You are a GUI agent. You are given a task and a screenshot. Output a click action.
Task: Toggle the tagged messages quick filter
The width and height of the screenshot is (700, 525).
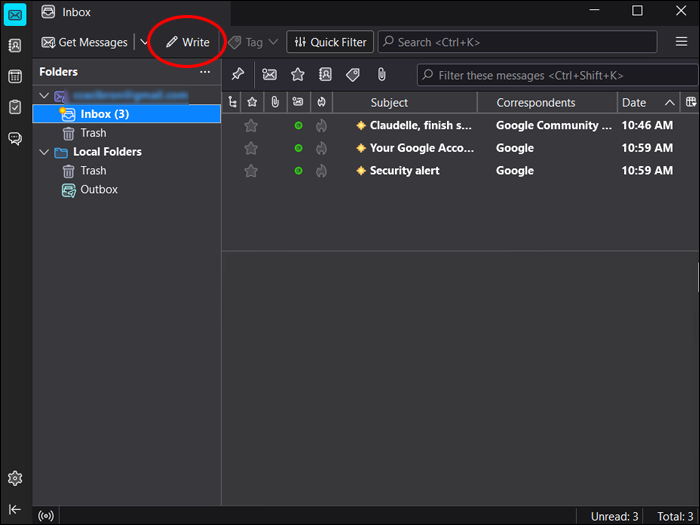(353, 75)
